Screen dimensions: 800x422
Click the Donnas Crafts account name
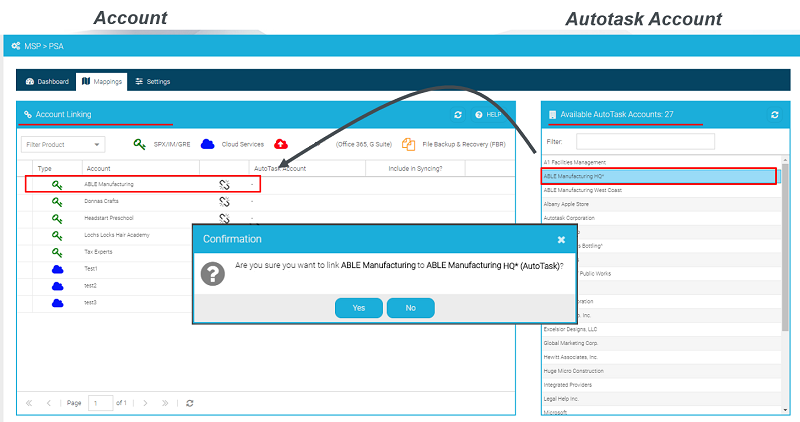(101, 201)
